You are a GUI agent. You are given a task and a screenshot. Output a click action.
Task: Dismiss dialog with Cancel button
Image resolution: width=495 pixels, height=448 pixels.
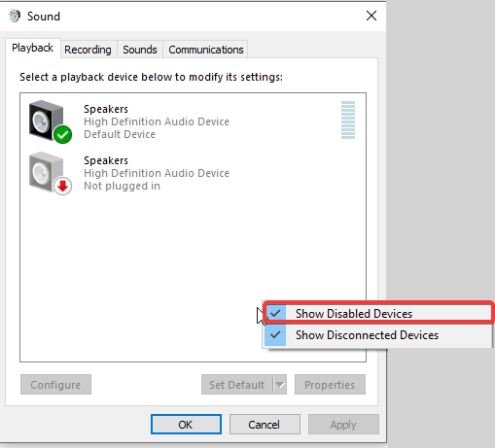point(265,425)
